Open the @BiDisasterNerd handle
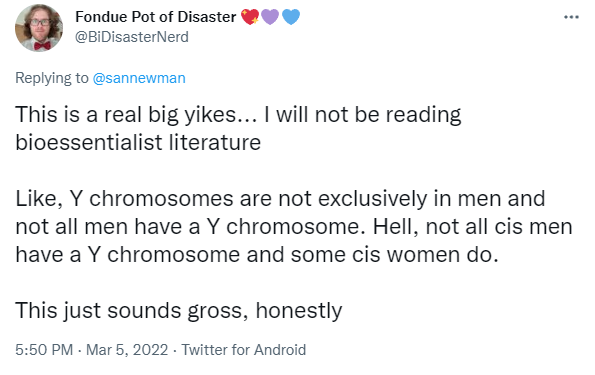This screenshot has height=375, width=595. point(132,37)
